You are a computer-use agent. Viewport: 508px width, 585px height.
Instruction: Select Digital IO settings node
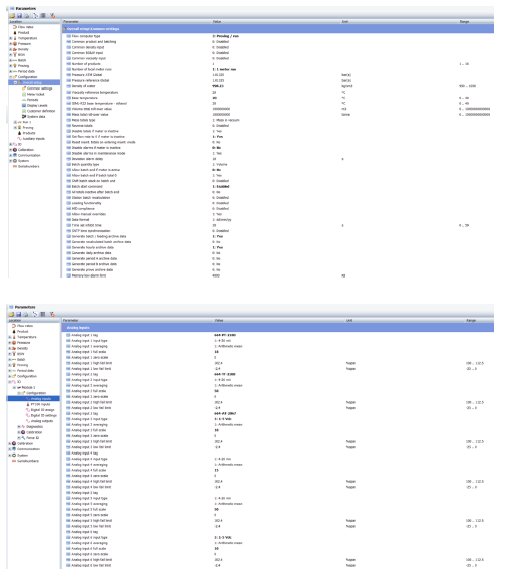[44, 416]
